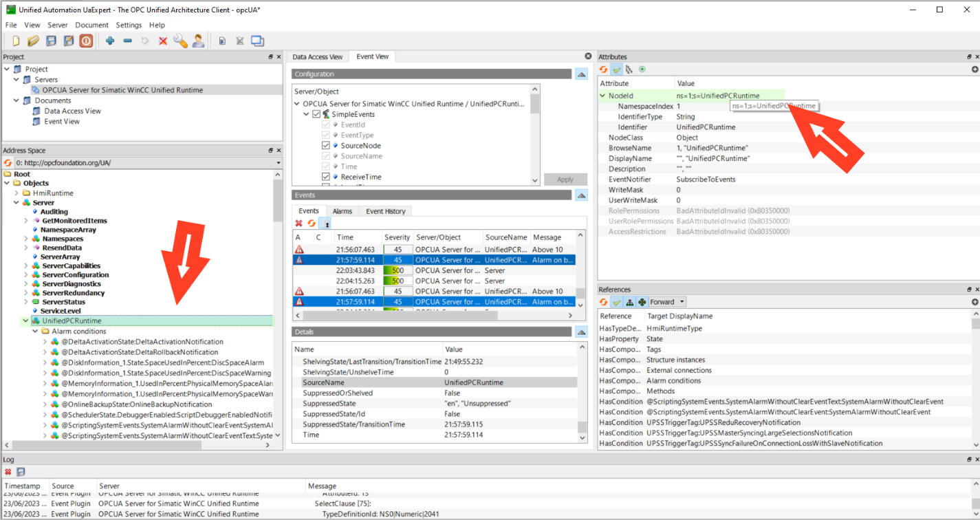Save the log using the floppy icon in Log panel
Viewport: 980px width, 520px height.
point(21,472)
